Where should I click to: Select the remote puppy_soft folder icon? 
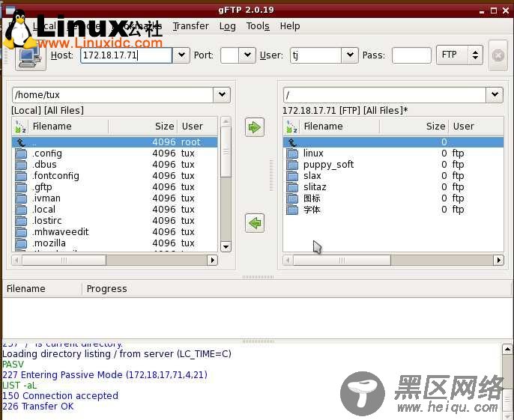292,165
